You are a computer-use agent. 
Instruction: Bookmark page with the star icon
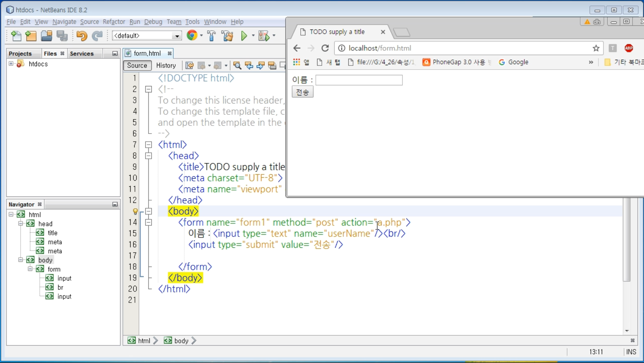tap(596, 48)
